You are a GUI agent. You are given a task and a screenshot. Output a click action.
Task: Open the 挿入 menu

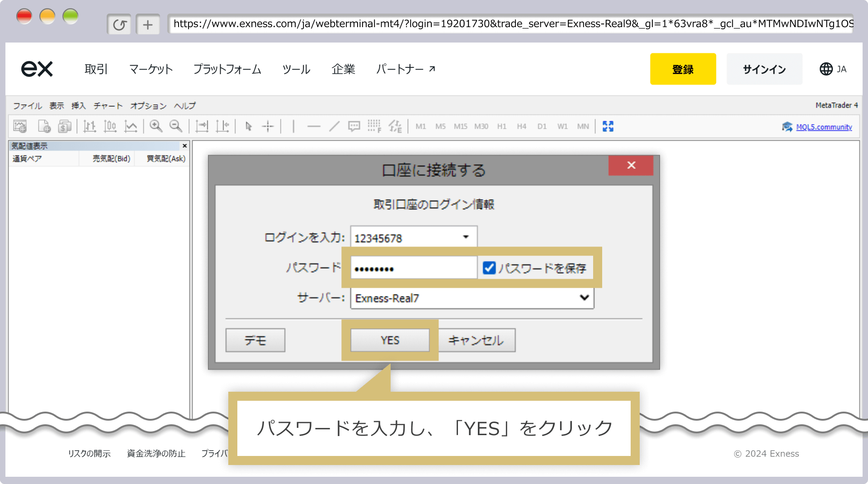78,106
